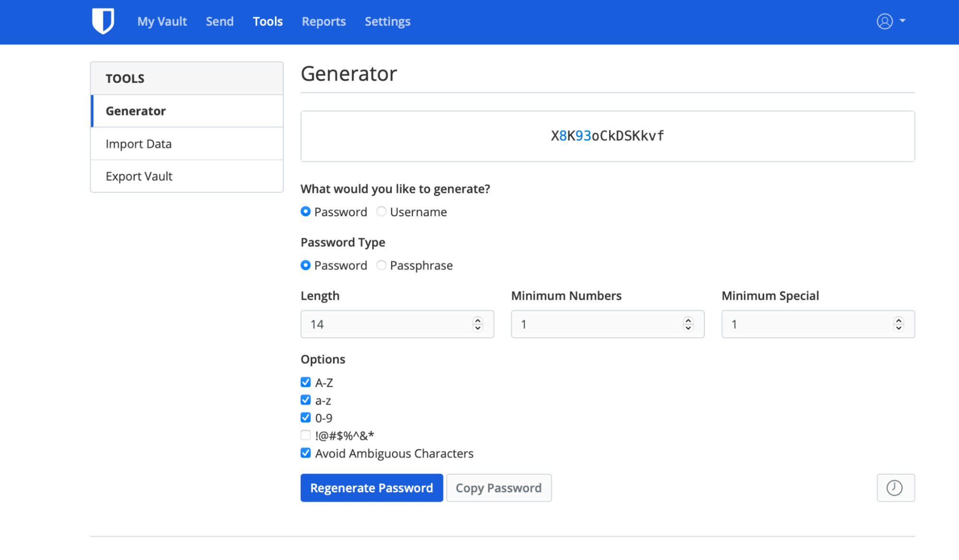Toggle the a-z lowercase checkbox
Viewport: 959px width, 560px height.
(x=306, y=400)
